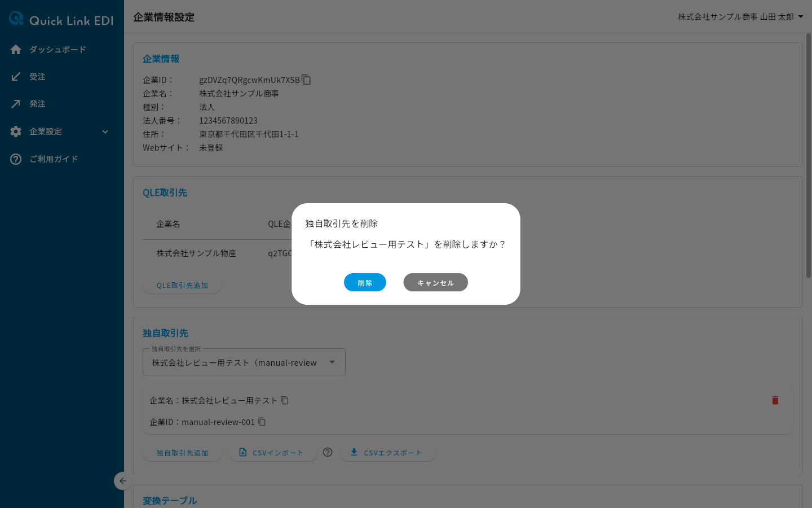Image resolution: width=812 pixels, height=508 pixels.
Task: Click the CSVインポート button
Action: [272, 453]
